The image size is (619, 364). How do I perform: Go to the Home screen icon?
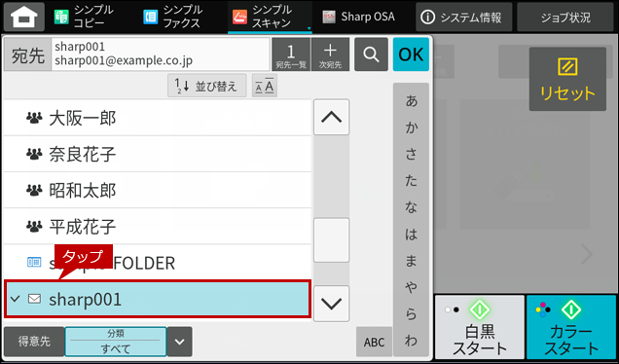click(24, 17)
